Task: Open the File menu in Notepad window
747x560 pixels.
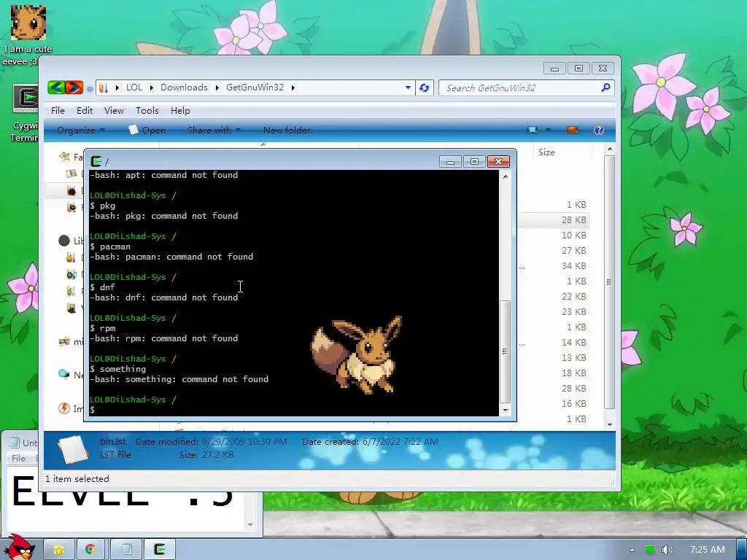Action: pyautogui.click(x=18, y=458)
